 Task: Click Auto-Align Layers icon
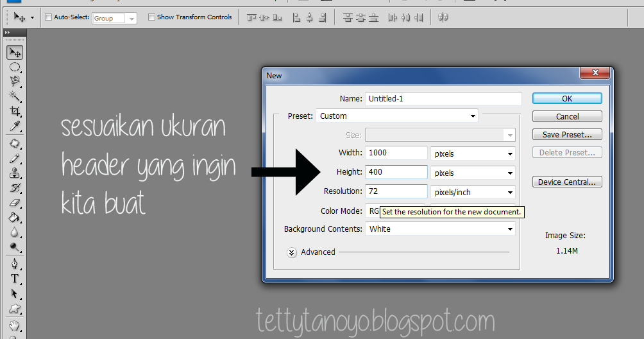pos(443,17)
